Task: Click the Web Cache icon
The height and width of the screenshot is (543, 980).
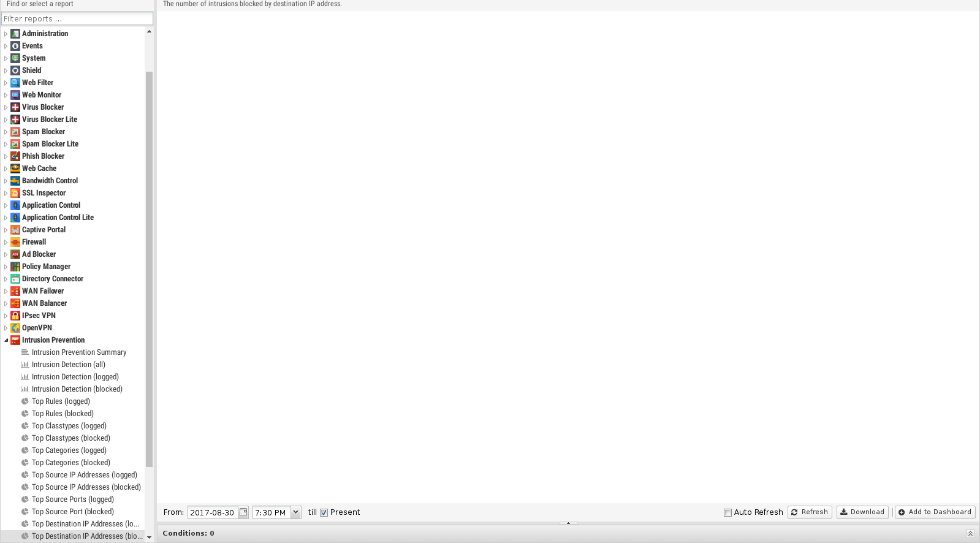Action: coord(15,169)
